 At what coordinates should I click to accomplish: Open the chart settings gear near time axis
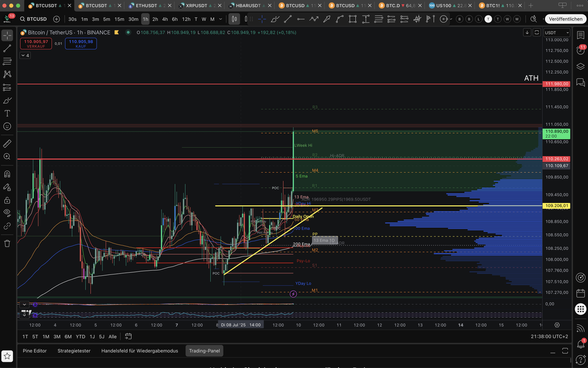(557, 325)
